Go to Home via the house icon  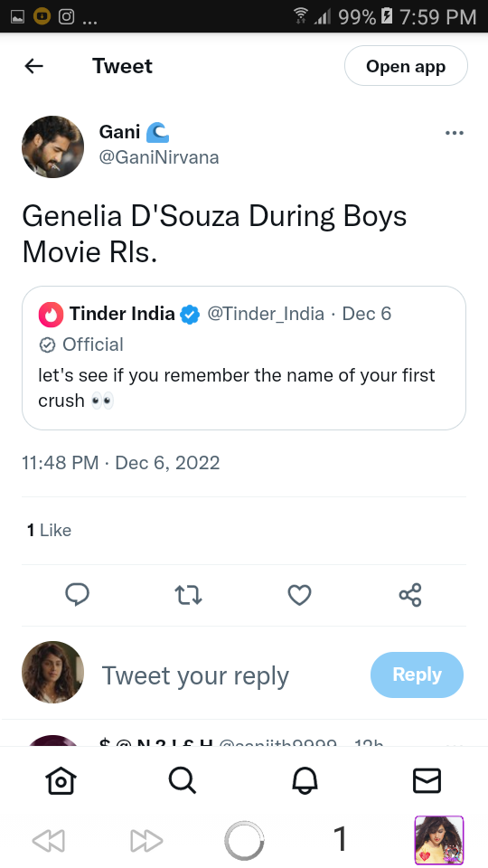pos(61,781)
